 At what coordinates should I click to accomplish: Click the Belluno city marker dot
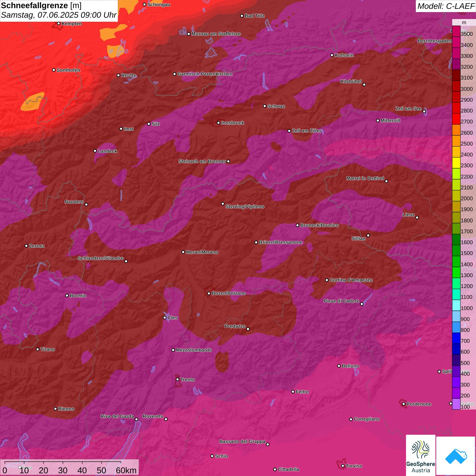click(339, 366)
